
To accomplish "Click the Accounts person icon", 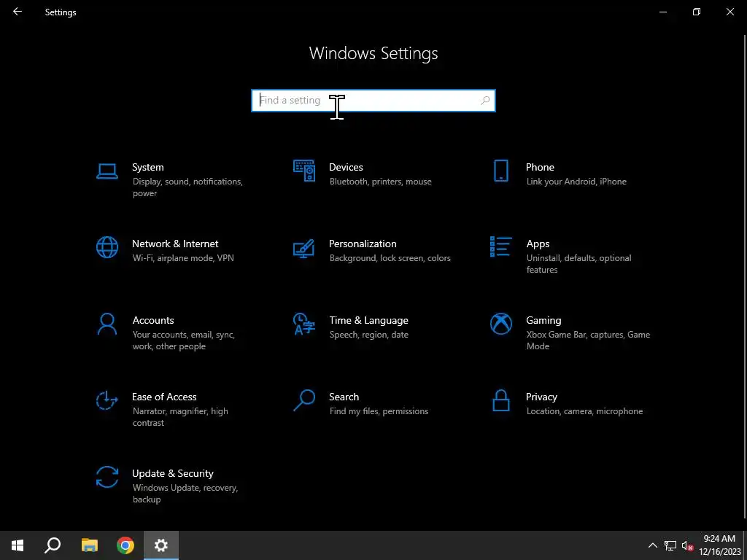I will [107, 324].
